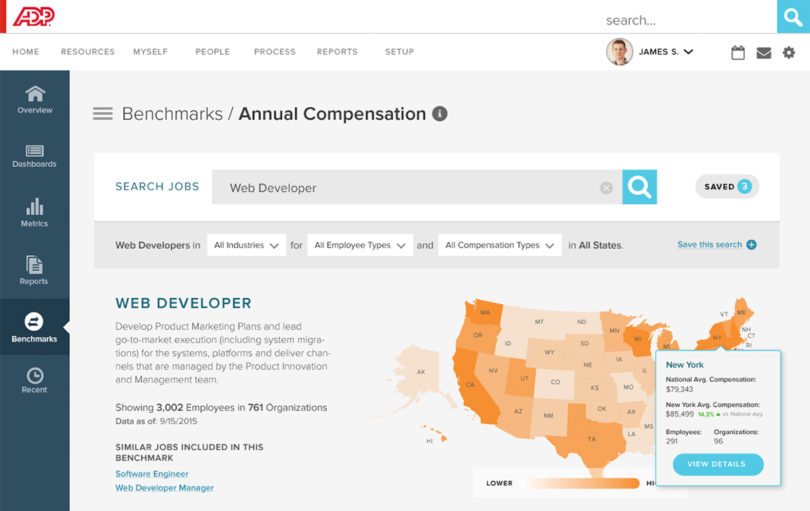Viewport: 810px width, 511px height.
Task: Open the All Employee Types dropdown
Action: point(360,245)
